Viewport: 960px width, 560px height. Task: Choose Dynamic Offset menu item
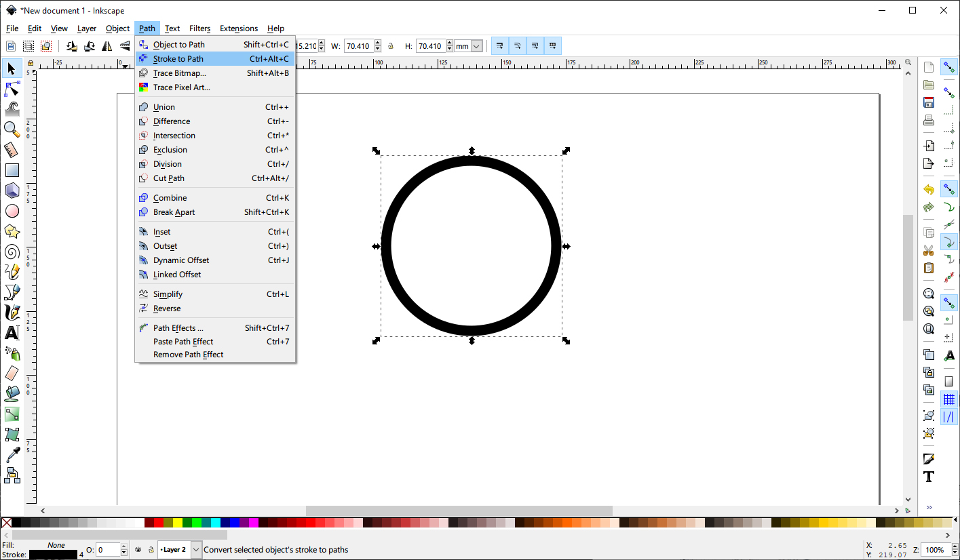[215, 260]
